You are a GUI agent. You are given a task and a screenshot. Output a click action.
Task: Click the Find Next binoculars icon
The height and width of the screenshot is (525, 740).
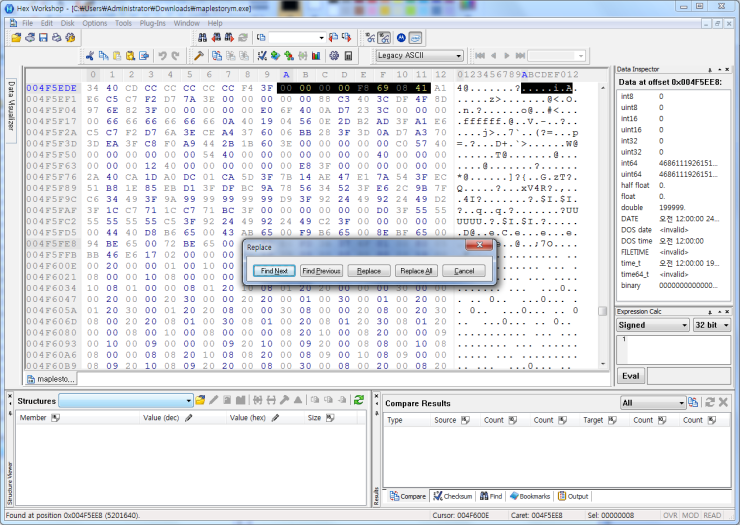click(229, 38)
